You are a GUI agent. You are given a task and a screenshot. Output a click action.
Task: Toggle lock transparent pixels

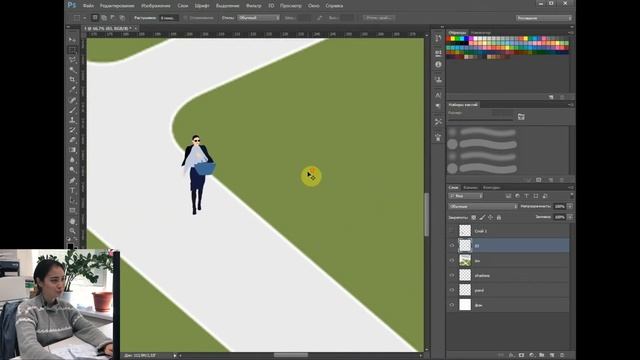pyautogui.click(x=473, y=218)
